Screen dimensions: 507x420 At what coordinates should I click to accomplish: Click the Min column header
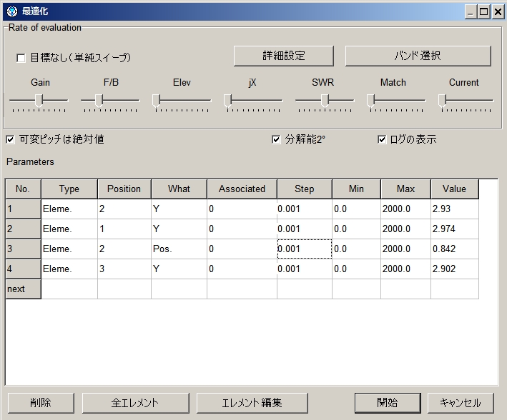click(356, 189)
